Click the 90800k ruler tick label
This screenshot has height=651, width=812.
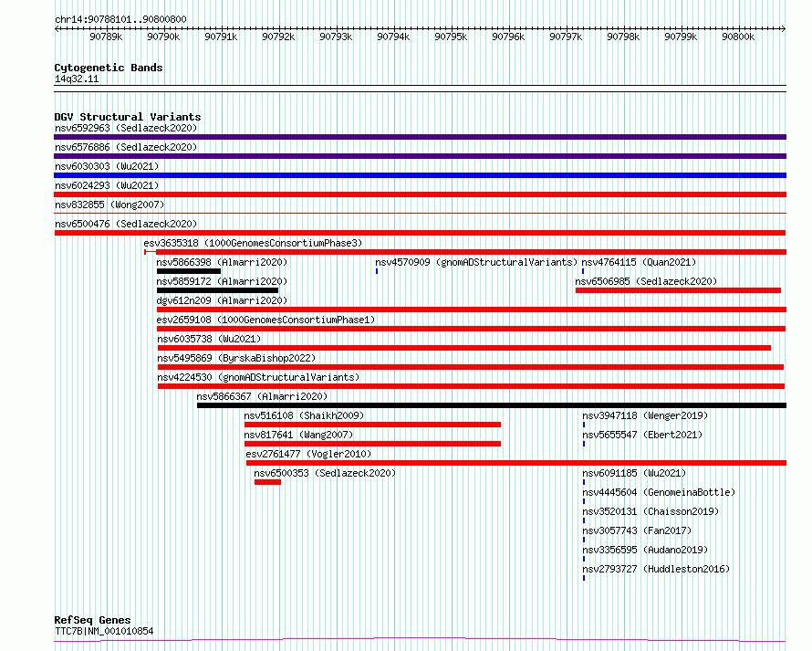click(x=738, y=37)
